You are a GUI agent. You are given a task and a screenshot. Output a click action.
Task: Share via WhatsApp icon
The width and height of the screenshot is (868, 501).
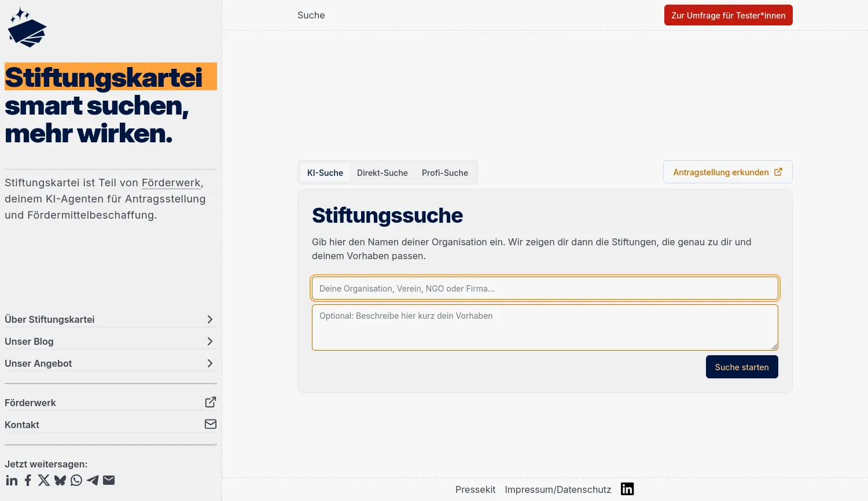tap(76, 480)
